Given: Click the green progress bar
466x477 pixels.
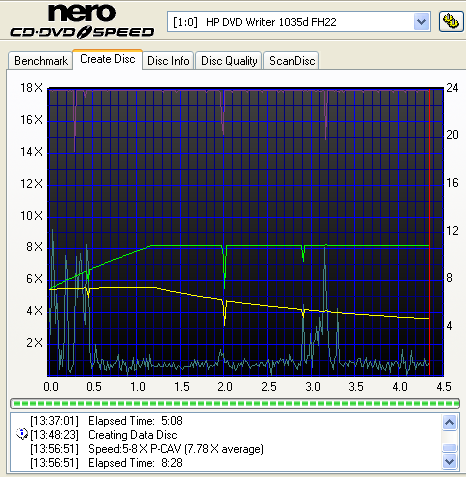Looking at the screenshot, I should pyautogui.click(x=235, y=403).
